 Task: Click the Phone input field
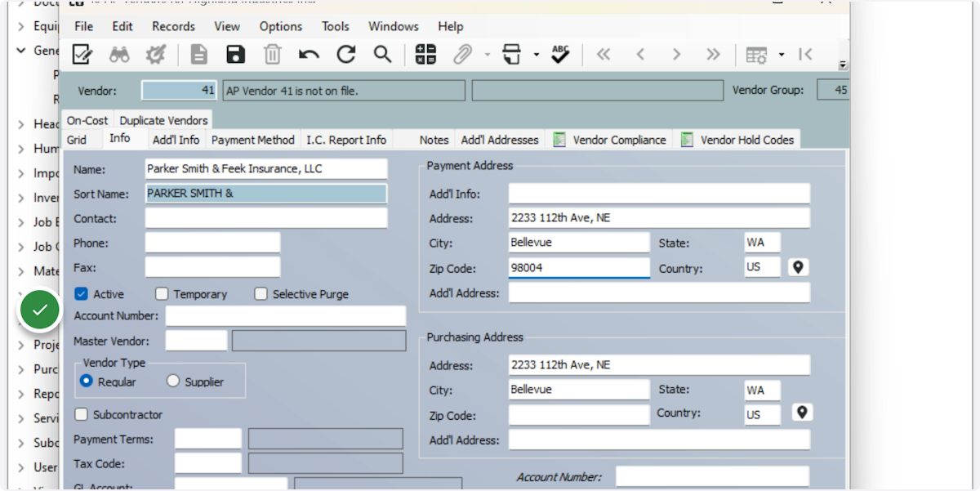pyautogui.click(x=212, y=243)
